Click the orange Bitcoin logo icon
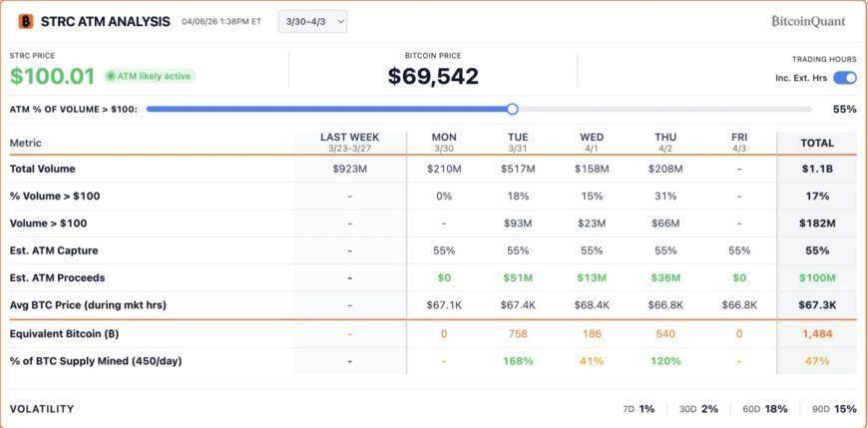 click(x=26, y=21)
